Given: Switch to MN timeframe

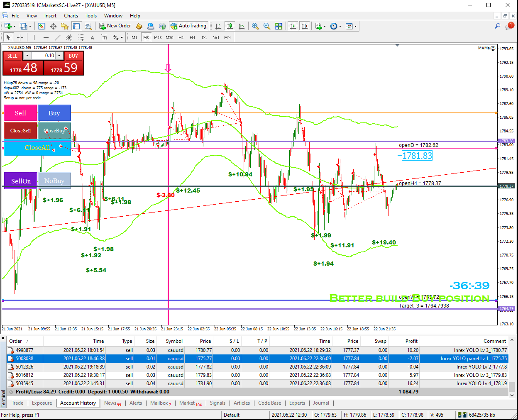Looking at the screenshot, I should click(227, 37).
